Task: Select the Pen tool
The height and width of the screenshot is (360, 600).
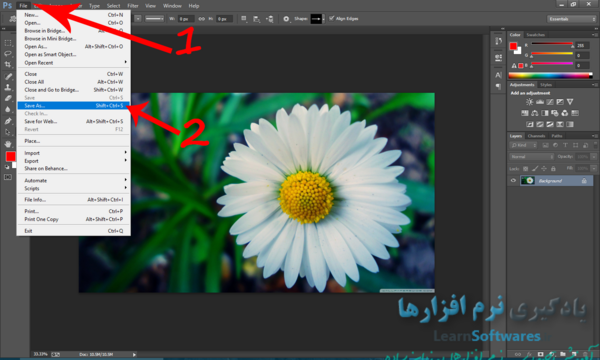Action: 8,121
